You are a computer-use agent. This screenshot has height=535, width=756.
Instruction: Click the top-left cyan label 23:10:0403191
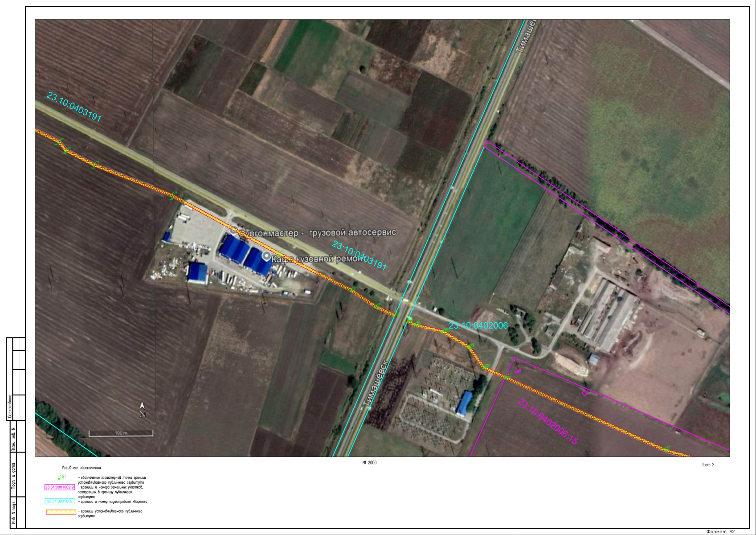pyautogui.click(x=74, y=107)
